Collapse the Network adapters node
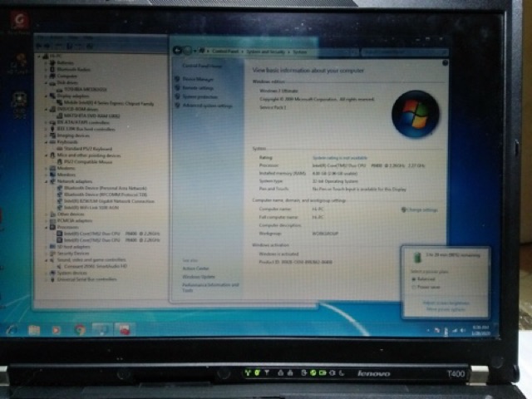 [x=47, y=182]
